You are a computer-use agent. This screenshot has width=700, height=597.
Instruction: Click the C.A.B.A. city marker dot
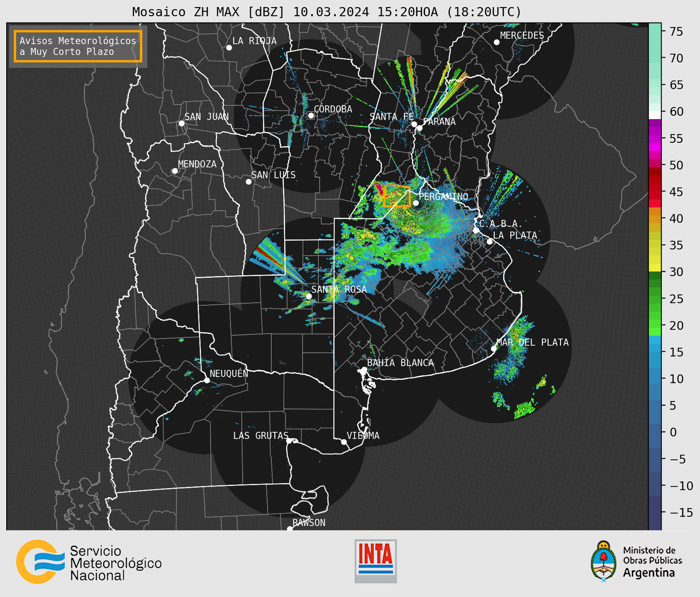476,230
